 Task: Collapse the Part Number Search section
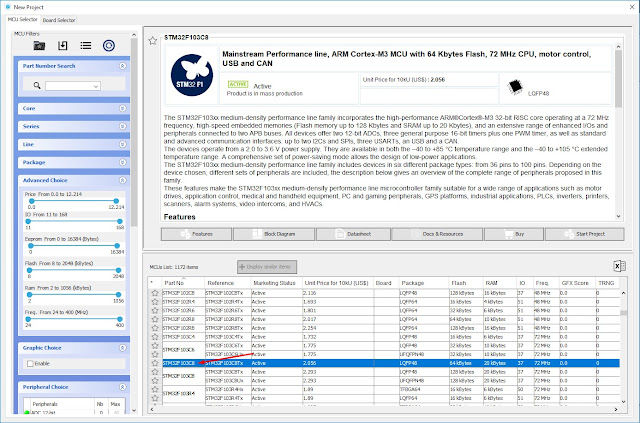(x=122, y=66)
